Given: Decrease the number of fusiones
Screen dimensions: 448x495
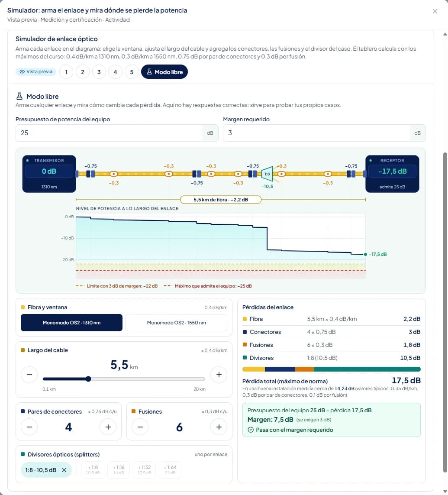Looking at the screenshot, I should tap(140, 427).
